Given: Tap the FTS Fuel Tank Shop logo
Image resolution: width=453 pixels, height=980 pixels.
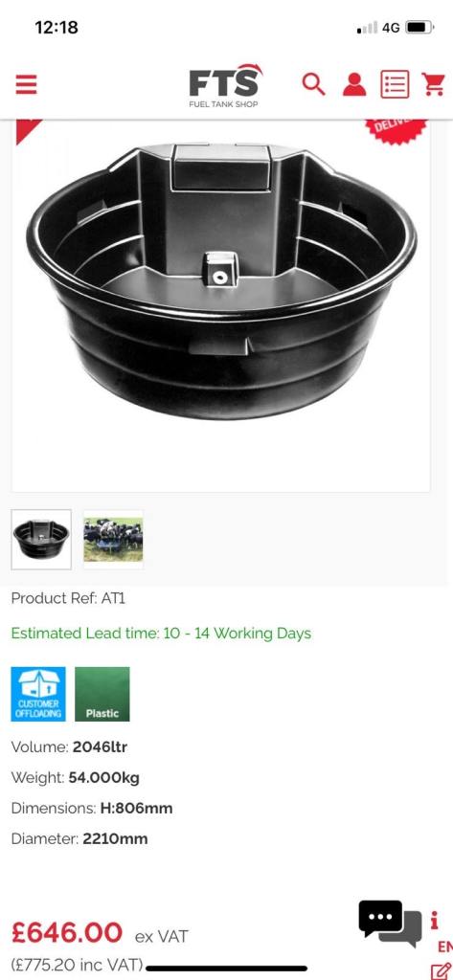Looking at the screenshot, I should pos(225,85).
